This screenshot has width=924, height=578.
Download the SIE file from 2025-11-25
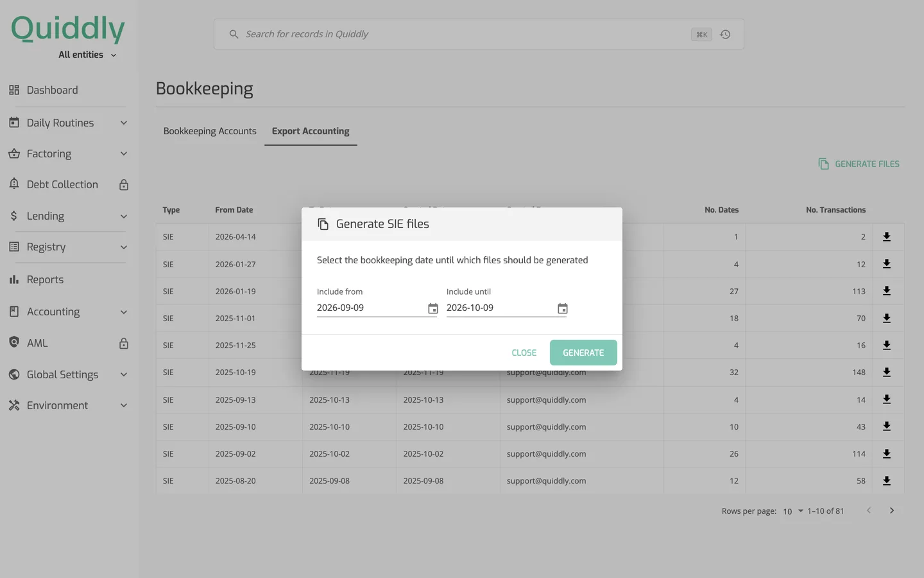[x=887, y=346]
